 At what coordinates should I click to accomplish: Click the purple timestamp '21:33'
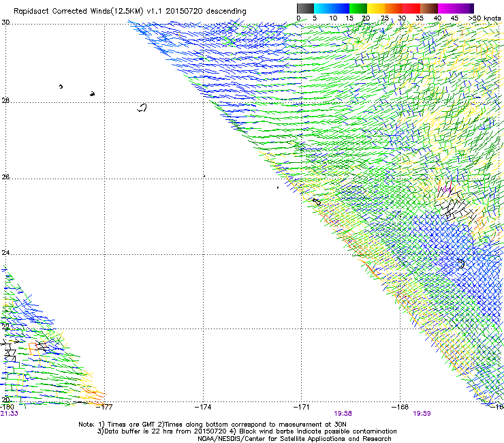tap(9, 414)
